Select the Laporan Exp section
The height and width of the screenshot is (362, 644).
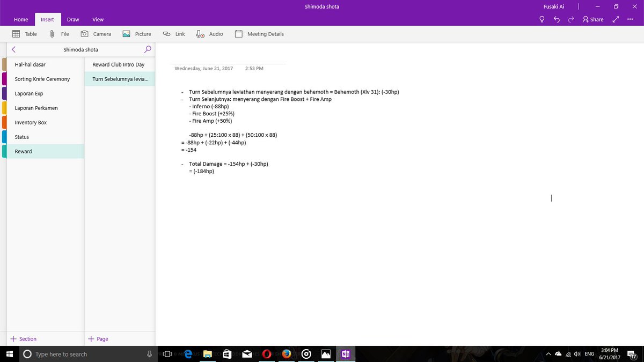(46, 93)
